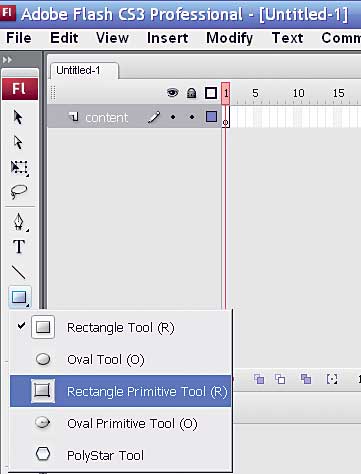Viewport: 361px width, 474px height.
Task: Toggle lock dot for content layer
Action: [x=192, y=117]
